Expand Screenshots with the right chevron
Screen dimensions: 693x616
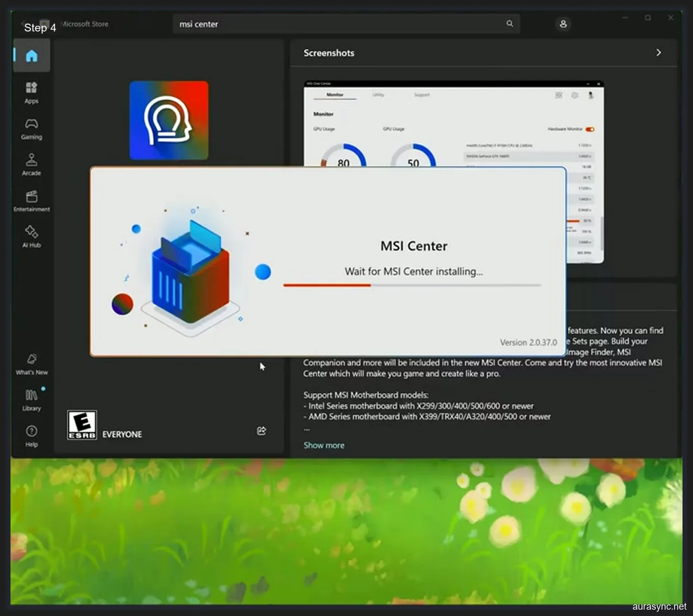coord(658,52)
